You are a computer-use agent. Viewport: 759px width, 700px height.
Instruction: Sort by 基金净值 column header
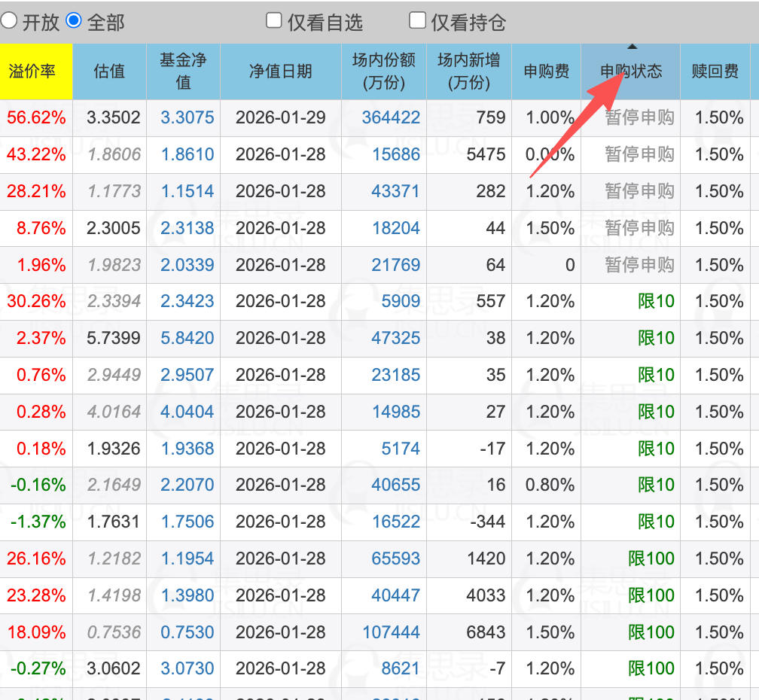coord(183,72)
